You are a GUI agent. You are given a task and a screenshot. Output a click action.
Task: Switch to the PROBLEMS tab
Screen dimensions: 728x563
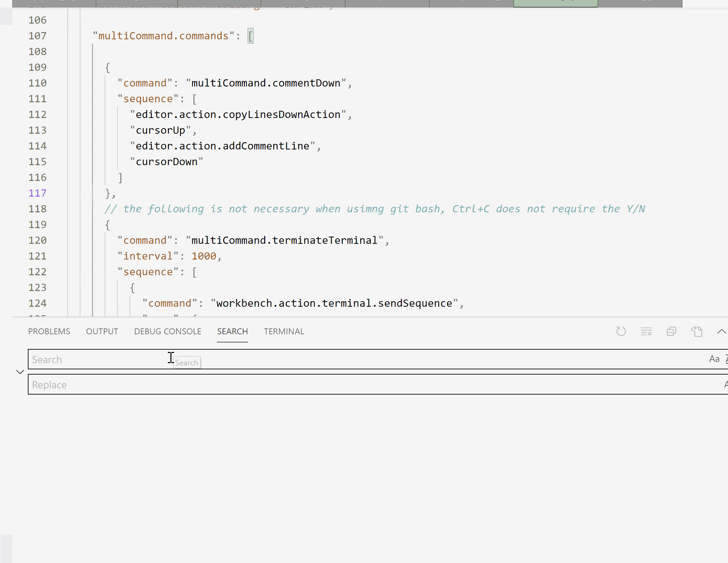[49, 331]
